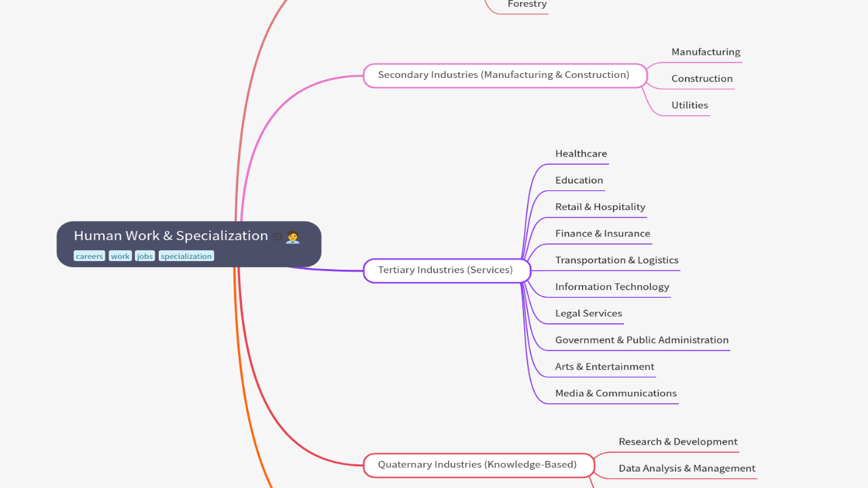
Task: Select the Arts & Entertainment node
Action: point(605,367)
